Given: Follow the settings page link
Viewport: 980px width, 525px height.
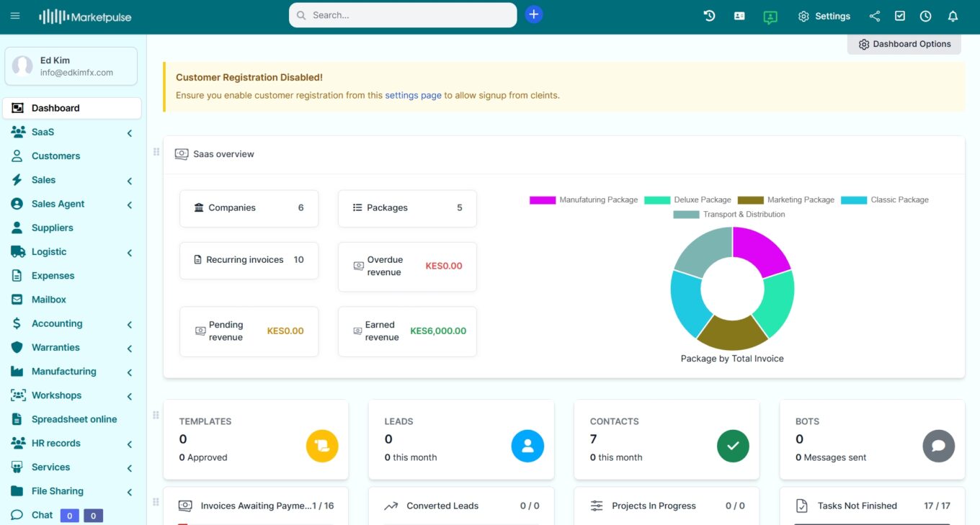Looking at the screenshot, I should coord(413,95).
